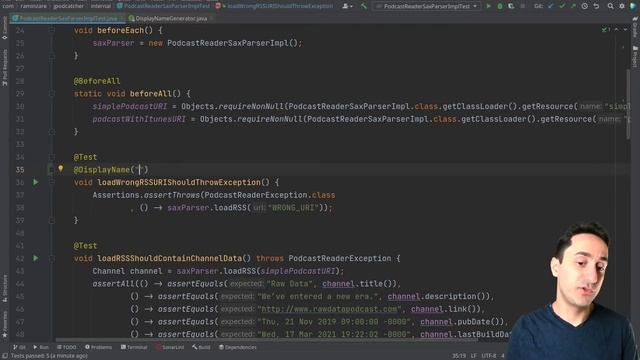Open the Structure side panel

click(x=4, y=288)
